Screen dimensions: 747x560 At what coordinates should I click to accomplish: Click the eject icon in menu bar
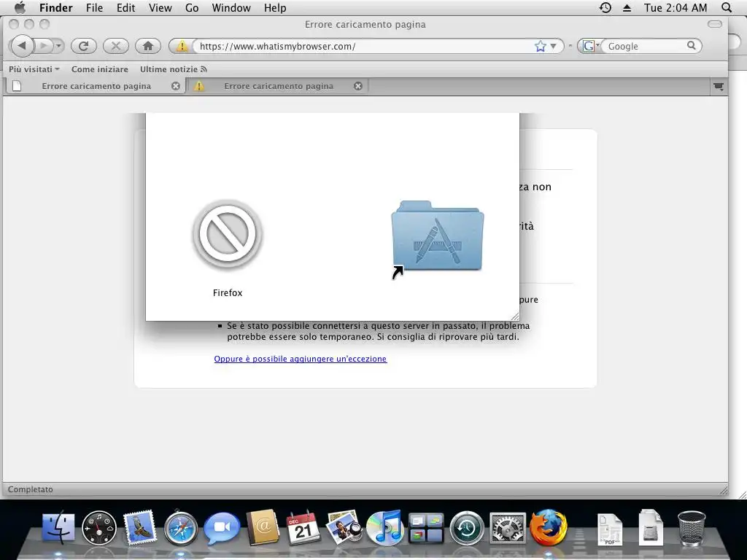click(x=627, y=8)
